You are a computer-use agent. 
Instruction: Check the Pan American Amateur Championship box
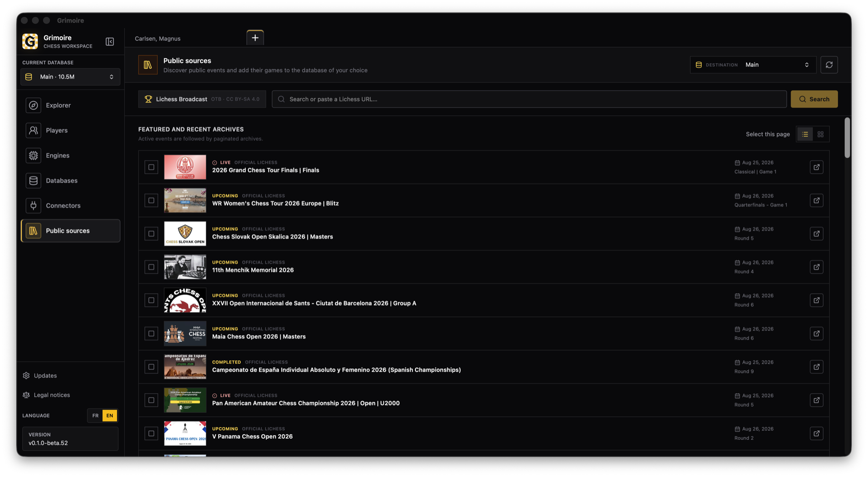[151, 400]
